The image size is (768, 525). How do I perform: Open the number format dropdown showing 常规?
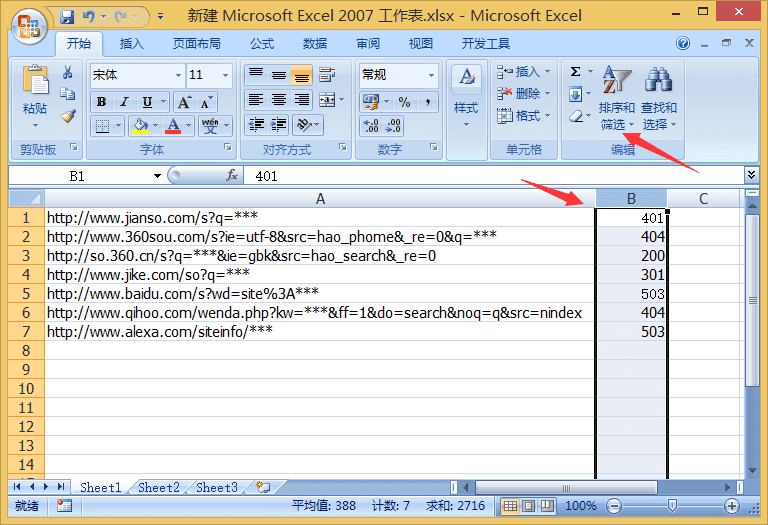click(x=431, y=76)
